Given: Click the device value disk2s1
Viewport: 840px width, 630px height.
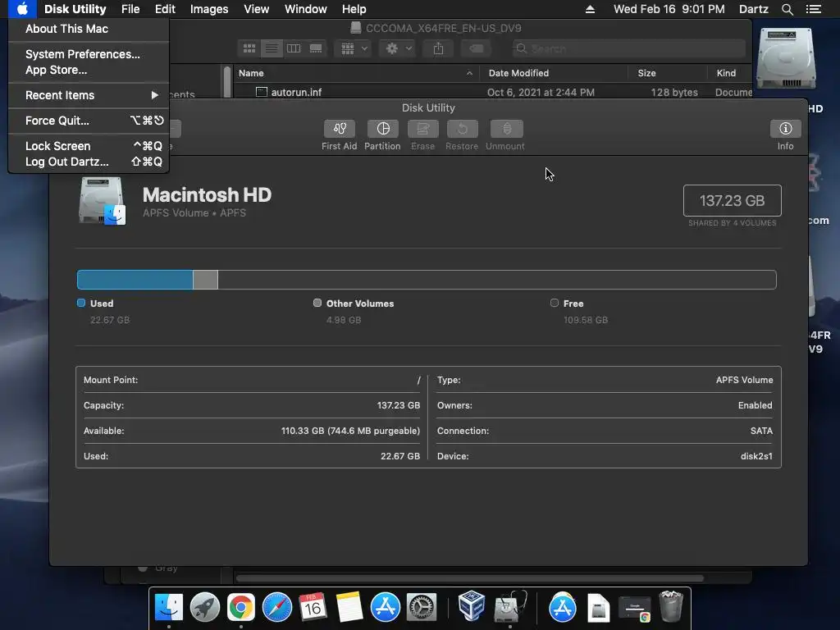Looking at the screenshot, I should tap(756, 456).
